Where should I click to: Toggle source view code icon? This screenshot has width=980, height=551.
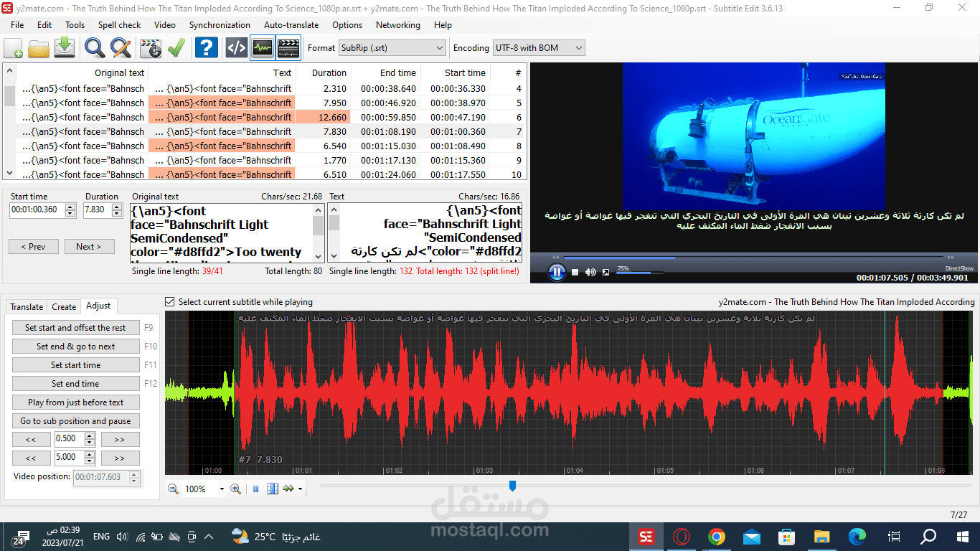(236, 48)
